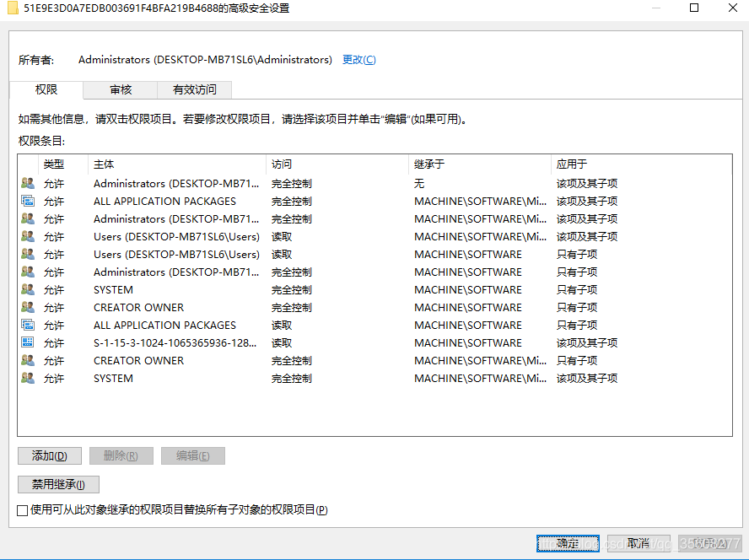This screenshot has width=749, height=560.
Task: Sort entries by 访问 column header
Action: (337, 164)
